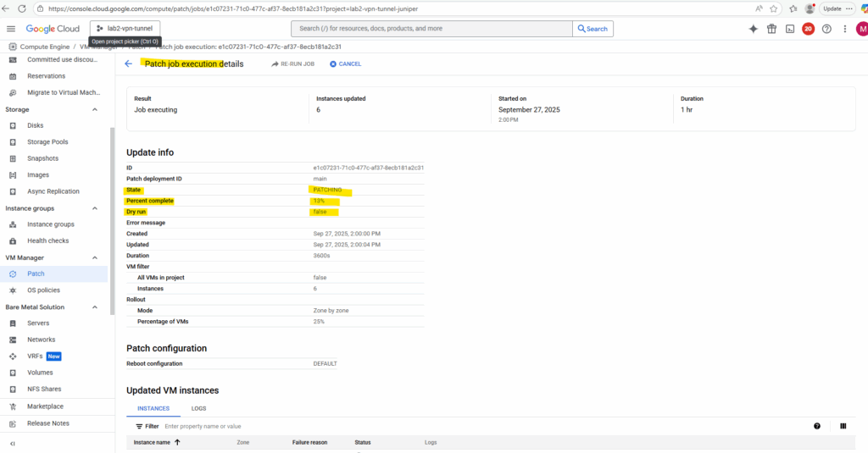
Task: Click the Filter property name input
Action: (x=203, y=427)
